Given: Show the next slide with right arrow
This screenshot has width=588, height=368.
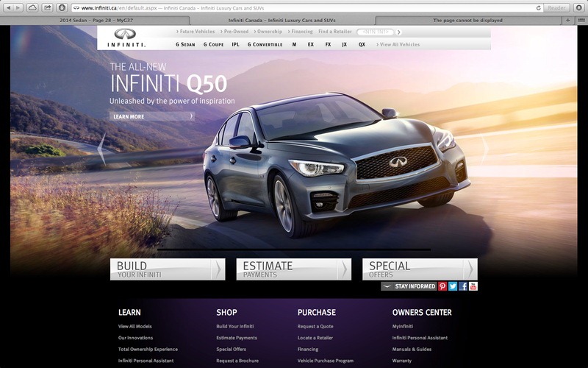Looking at the screenshot, I should 485,149.
